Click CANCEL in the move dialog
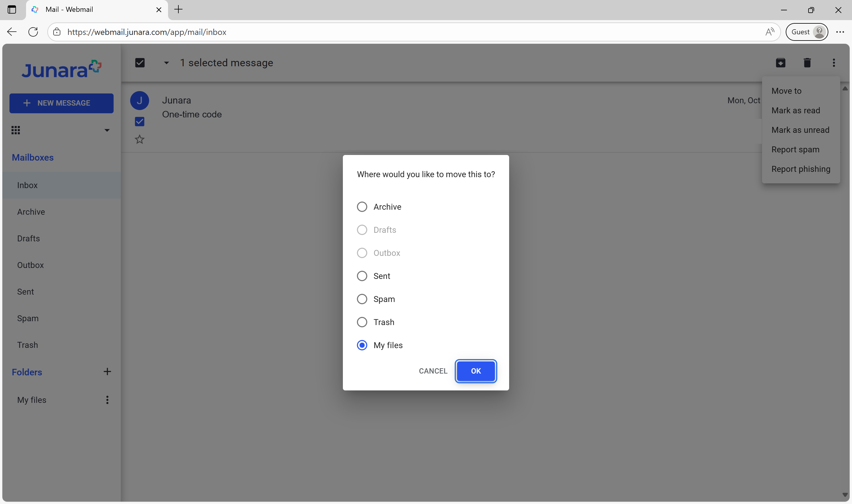852x504 pixels. (x=433, y=371)
